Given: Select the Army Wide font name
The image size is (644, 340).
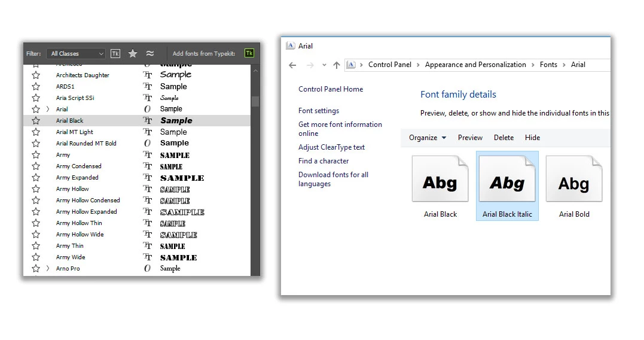Looking at the screenshot, I should pos(70,257).
